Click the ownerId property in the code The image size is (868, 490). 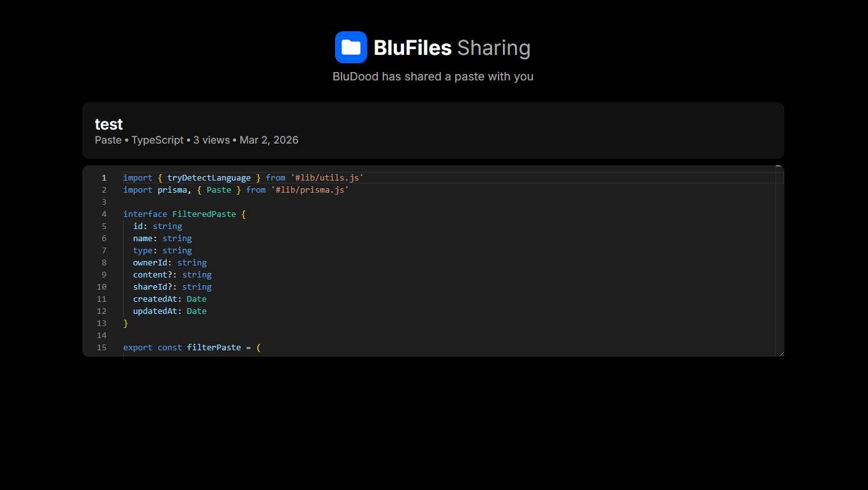click(x=150, y=263)
